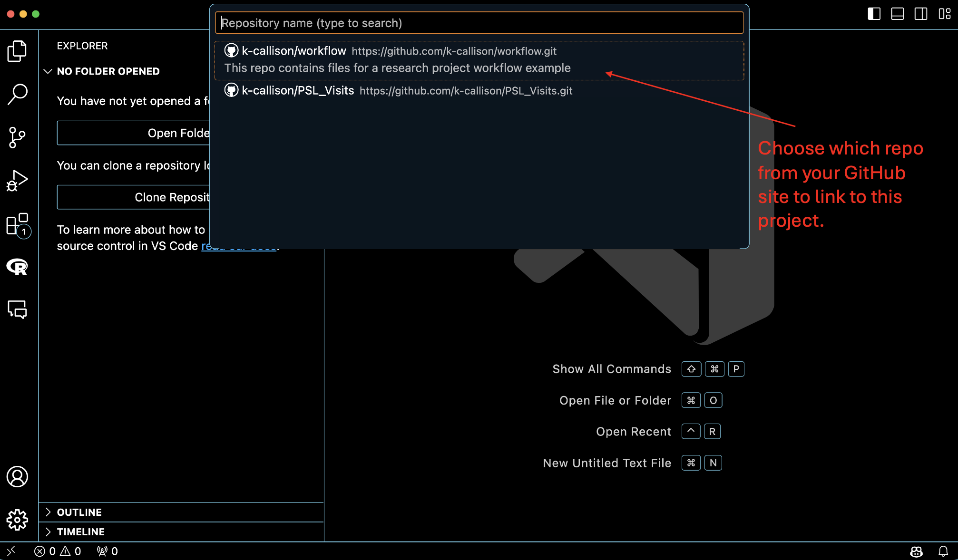958x560 pixels.
Task: Click the Show All Commands shortcut hint
Action: (x=648, y=369)
